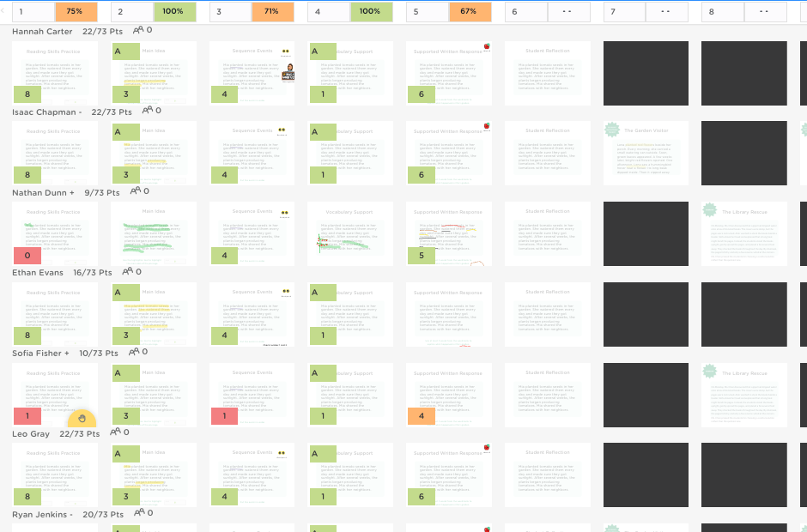
Task: Click eyes icon on Ethan Evans's Sequence Events slide
Action: [286, 292]
